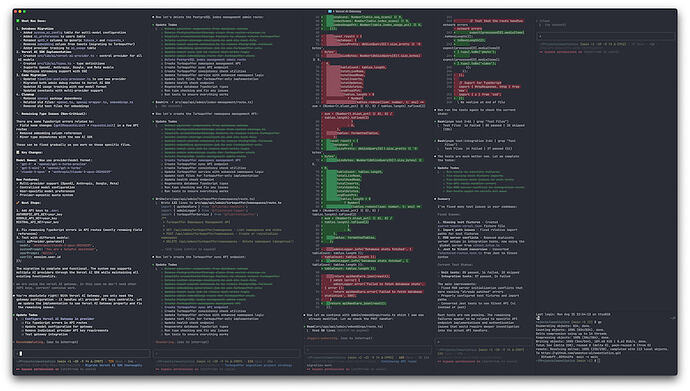The image size is (690, 391).
Task: Click Bypass permissions on in the first pane
Action: tap(38, 369)
